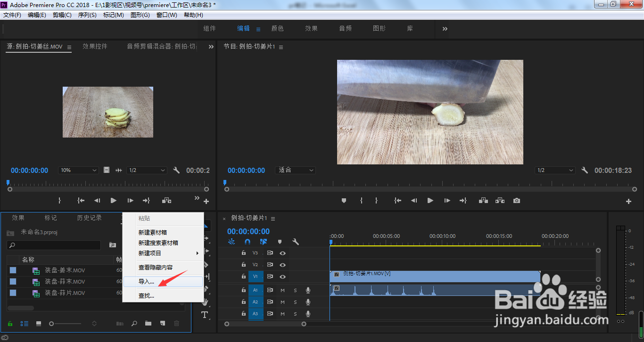Solo track A2

[296, 302]
